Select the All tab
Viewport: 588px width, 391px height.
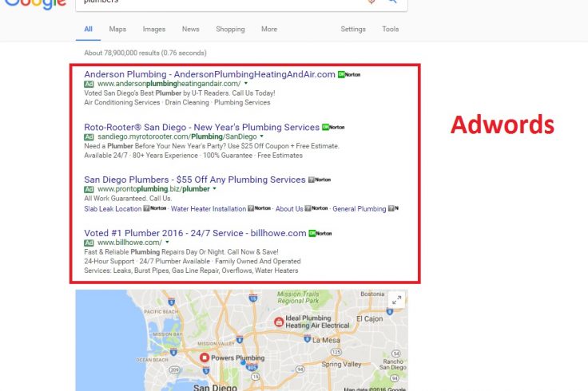88,30
